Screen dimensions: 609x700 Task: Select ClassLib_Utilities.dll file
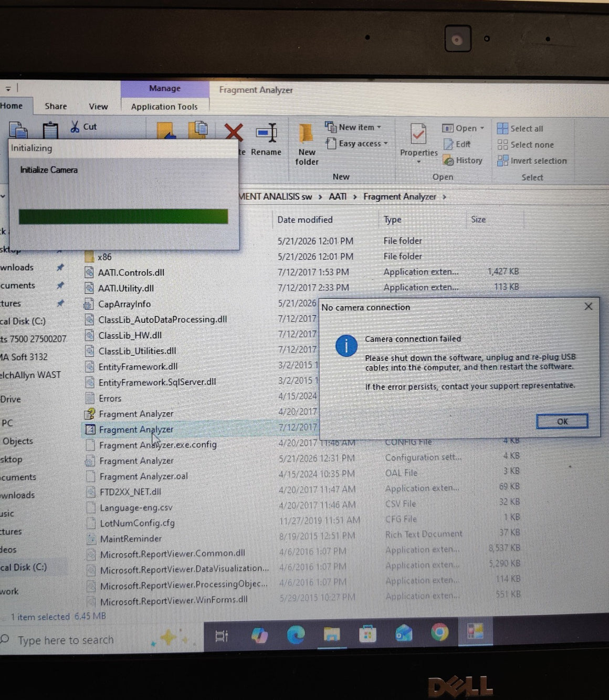(x=137, y=351)
